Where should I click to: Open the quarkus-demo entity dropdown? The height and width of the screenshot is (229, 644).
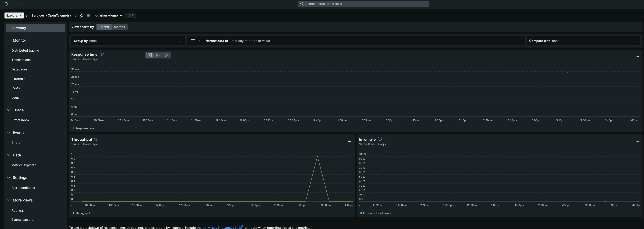tap(108, 16)
